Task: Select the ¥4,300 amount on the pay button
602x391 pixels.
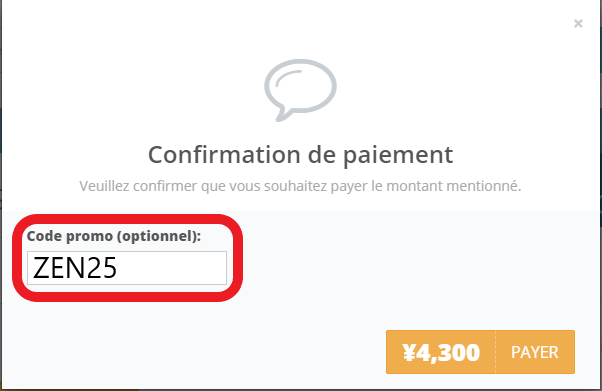Action: 441,352
